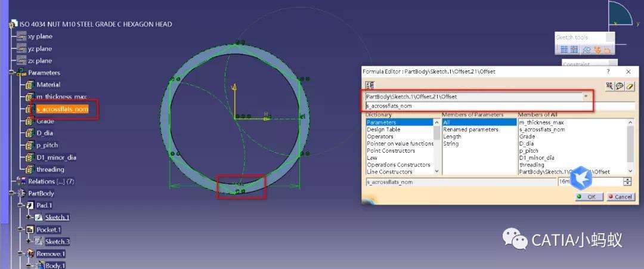Screen dimensions: 644x269
Task: Select the zx plane icon
Action: [22, 60]
